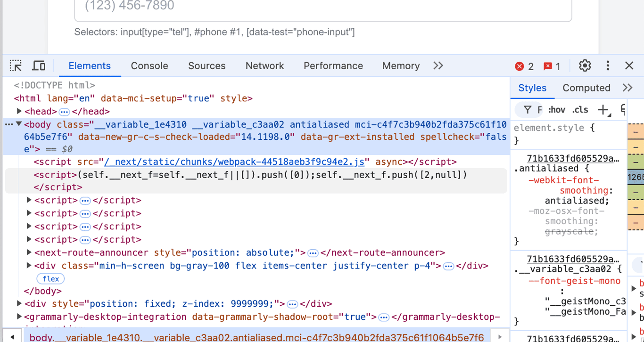Expand the head element node
Screen dimensions: 644x342
click(19, 111)
